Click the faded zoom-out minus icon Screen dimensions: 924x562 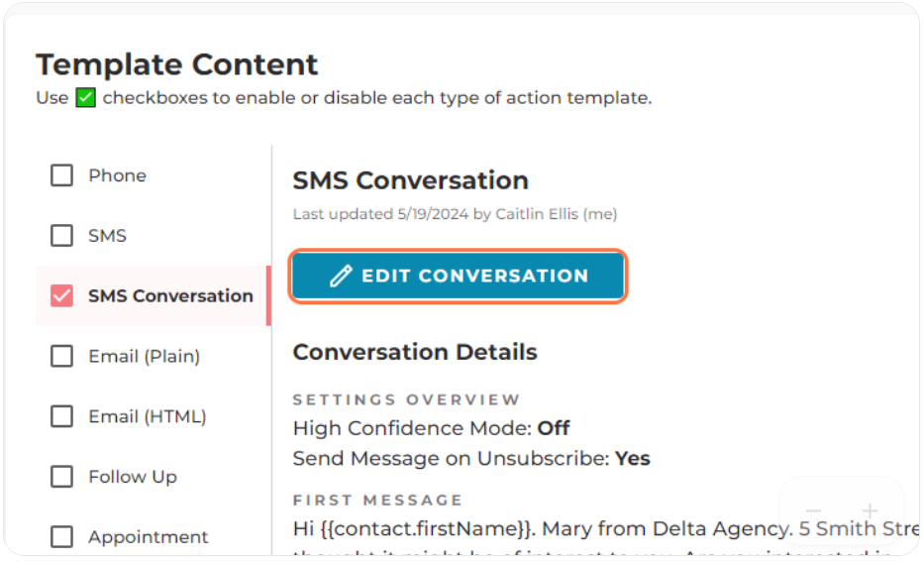813,510
